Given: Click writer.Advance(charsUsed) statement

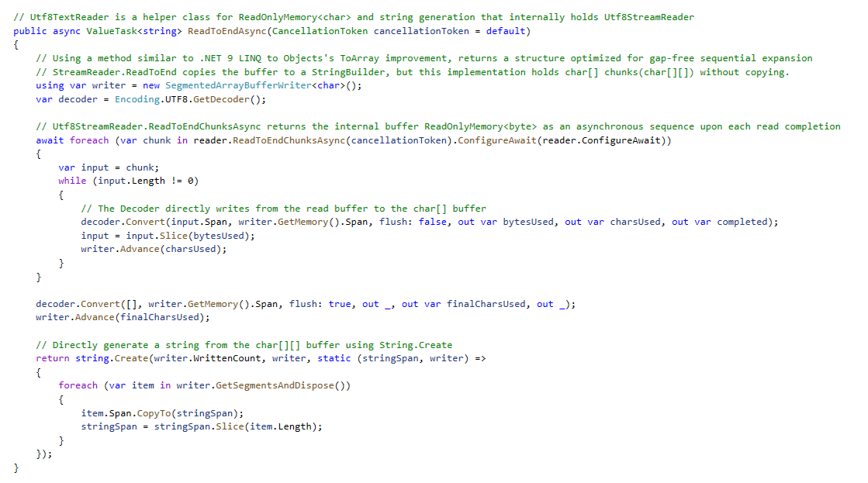Looking at the screenshot, I should point(154,249).
